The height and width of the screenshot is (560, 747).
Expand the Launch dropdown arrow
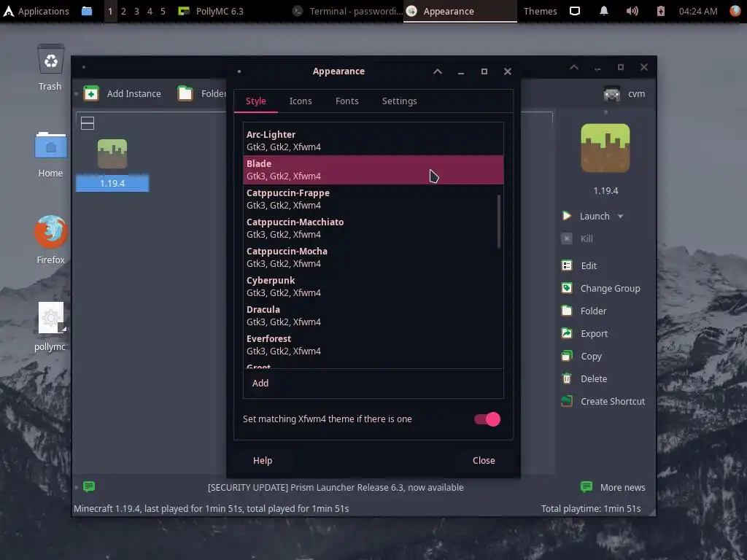(620, 216)
